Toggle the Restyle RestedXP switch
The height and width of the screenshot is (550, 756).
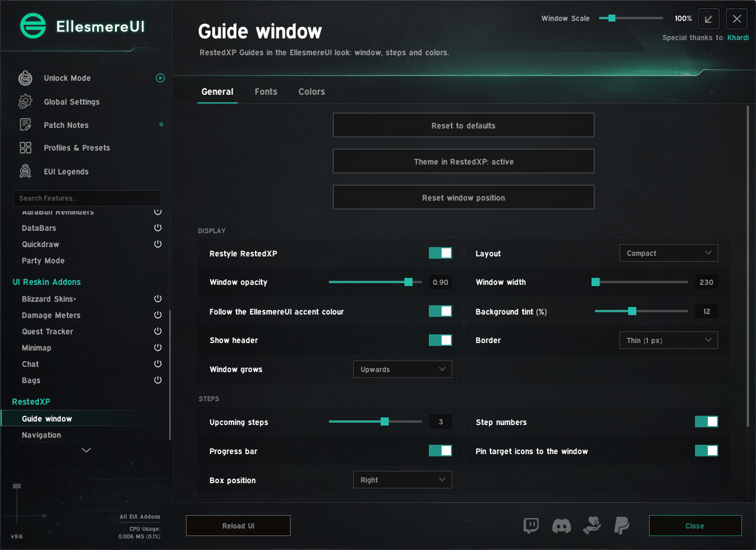point(440,253)
